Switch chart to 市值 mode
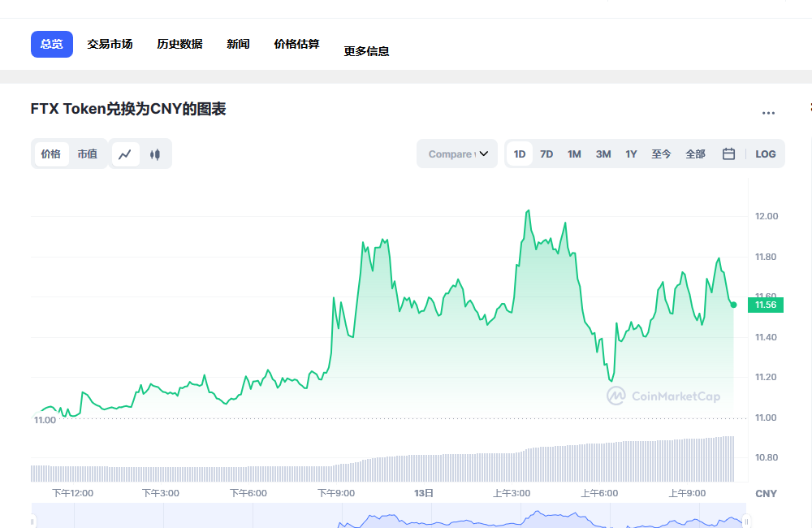The height and width of the screenshot is (528, 812). coord(87,154)
